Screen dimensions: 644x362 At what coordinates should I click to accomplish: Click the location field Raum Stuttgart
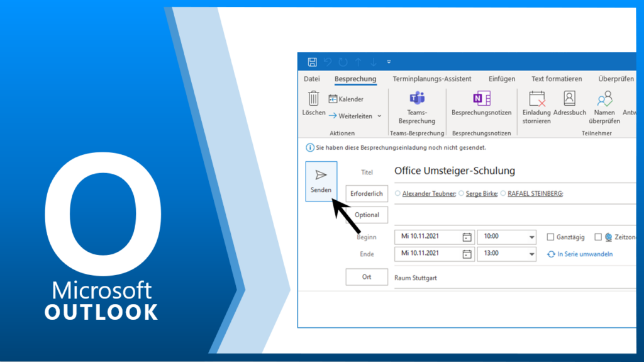coord(514,278)
